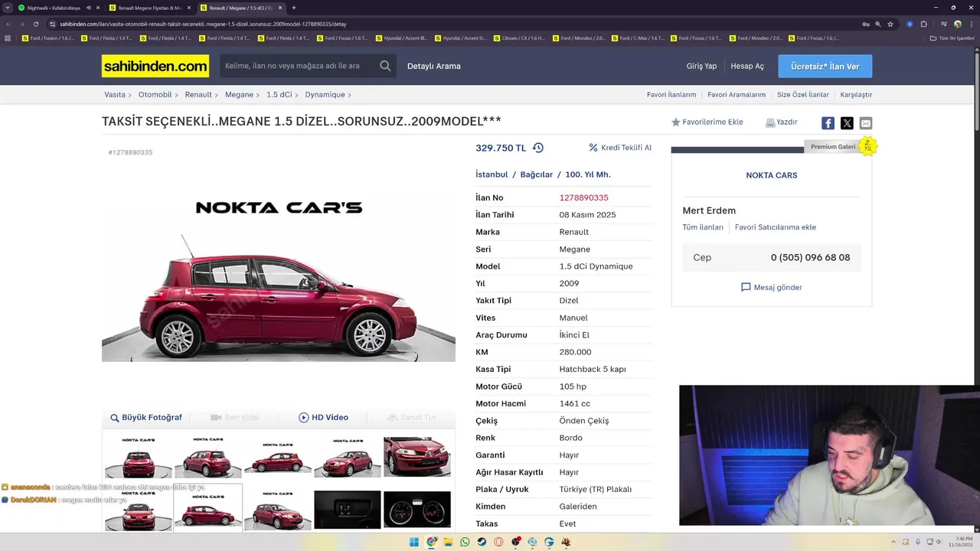This screenshot has width=980, height=551.
Task: Open Chrome tab search dropdown
Action: (8, 8)
